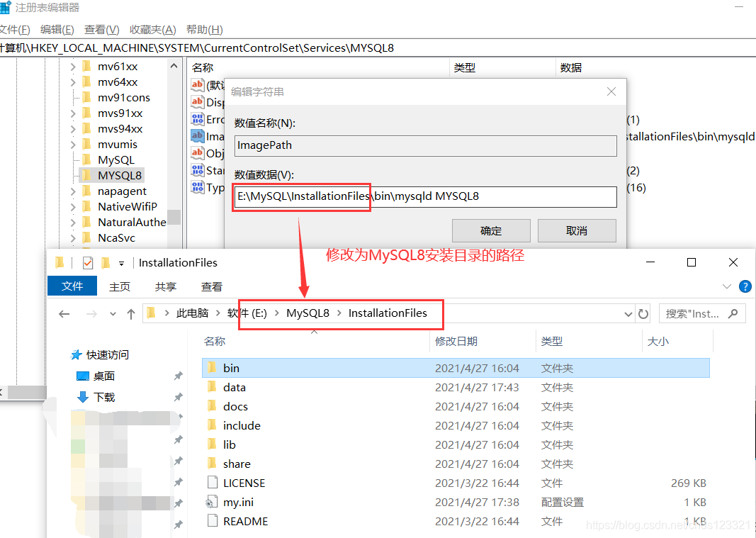The image size is (756, 538).
Task: Open the 查看(V) menu in Registry Editor
Action: [x=101, y=30]
